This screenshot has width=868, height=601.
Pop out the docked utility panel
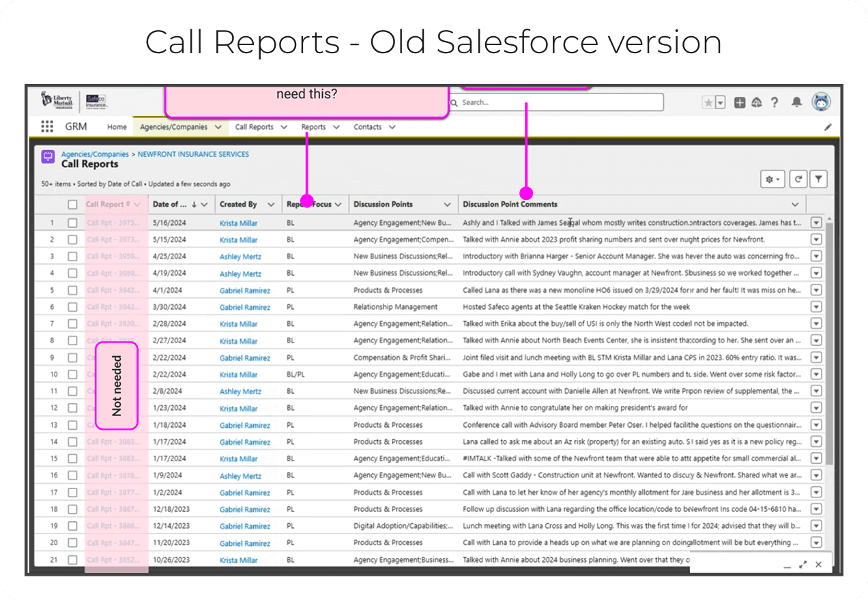pos(802,565)
